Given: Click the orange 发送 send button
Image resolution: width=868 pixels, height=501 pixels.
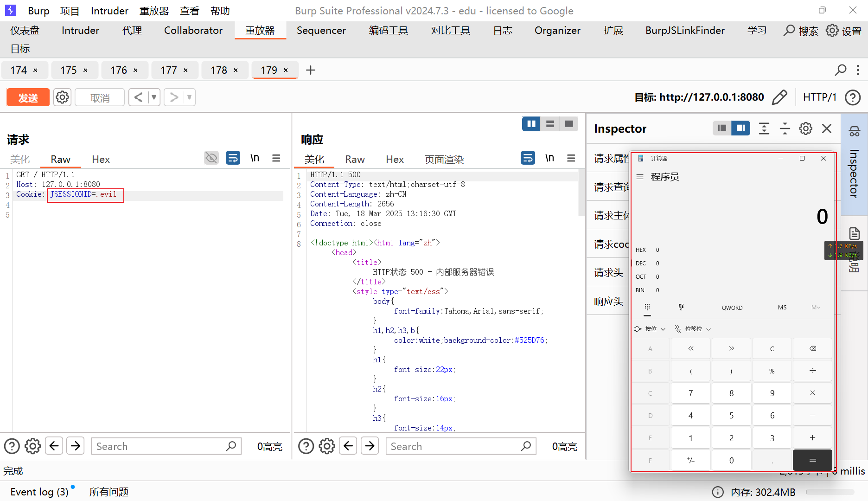Looking at the screenshot, I should (28, 97).
